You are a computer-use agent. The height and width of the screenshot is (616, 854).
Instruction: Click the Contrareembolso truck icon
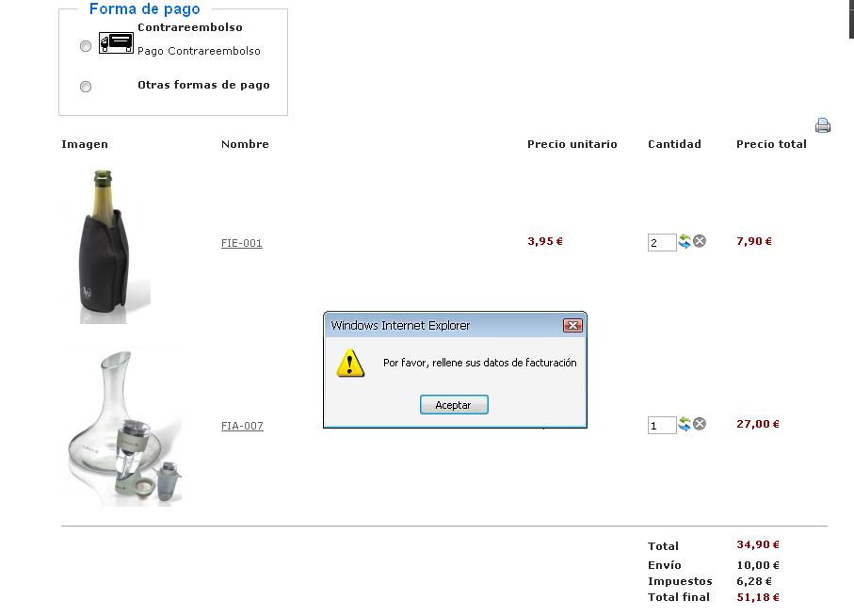(116, 43)
